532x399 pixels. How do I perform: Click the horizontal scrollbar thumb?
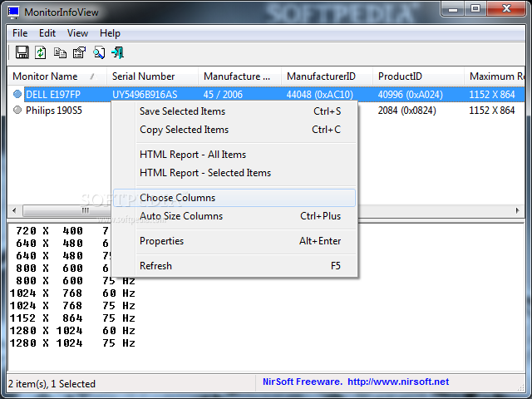click(68, 210)
